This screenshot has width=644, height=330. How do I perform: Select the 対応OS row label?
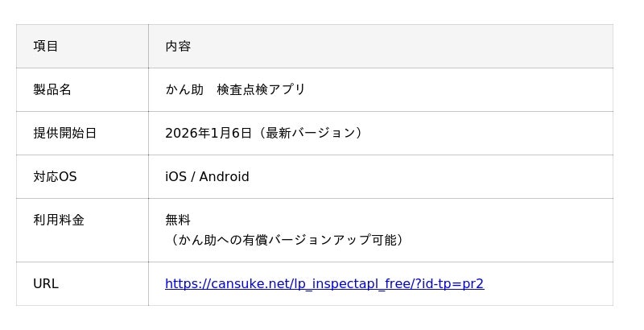point(55,176)
